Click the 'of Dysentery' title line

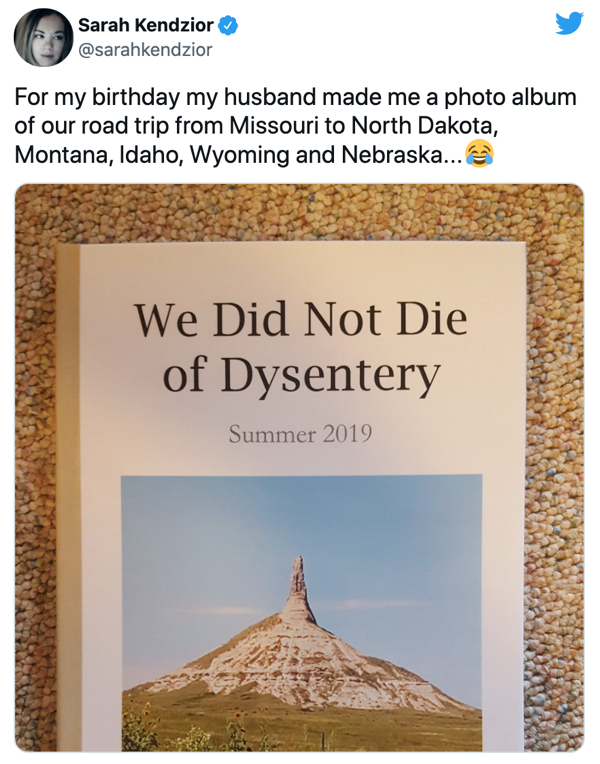point(301,376)
